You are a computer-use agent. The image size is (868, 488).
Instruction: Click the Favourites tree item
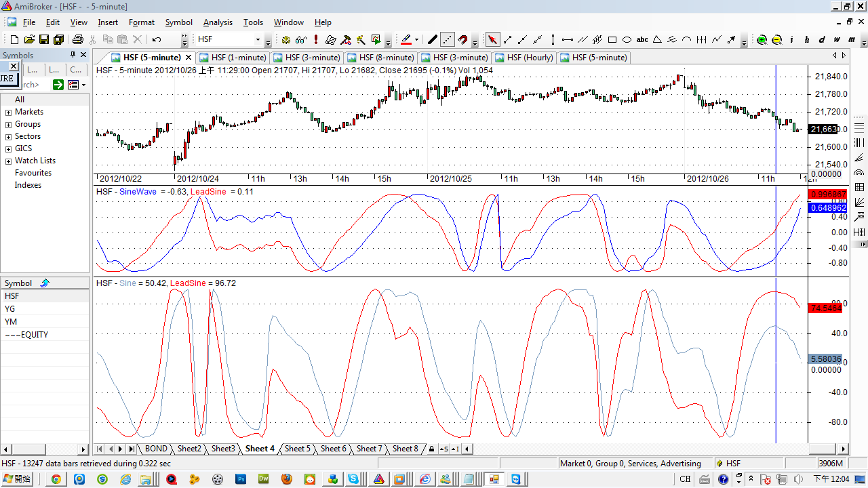[33, 173]
